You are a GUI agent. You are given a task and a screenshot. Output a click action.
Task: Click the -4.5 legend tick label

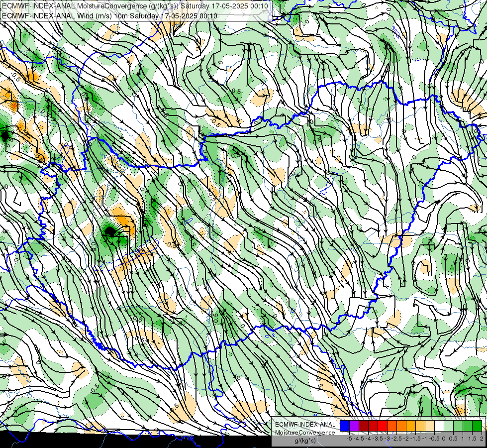coord(359,439)
